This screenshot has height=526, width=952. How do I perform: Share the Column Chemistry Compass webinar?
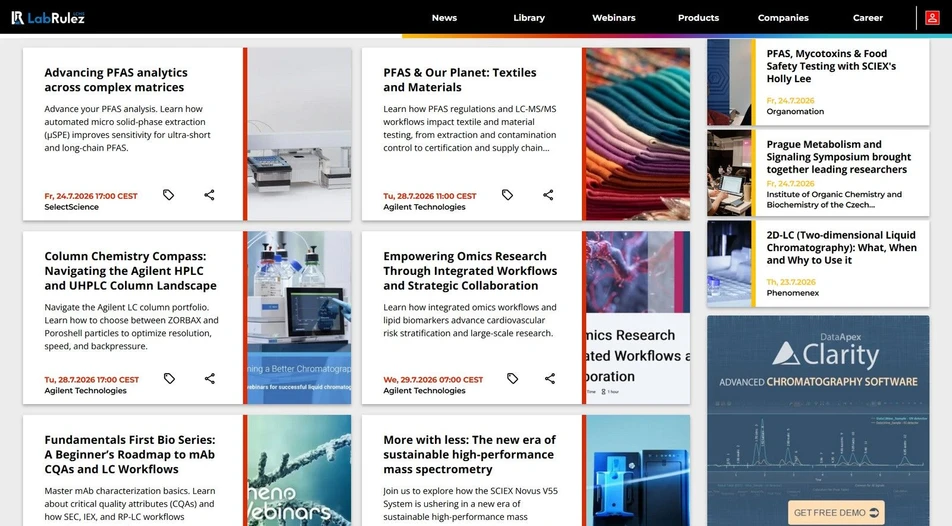[209, 378]
